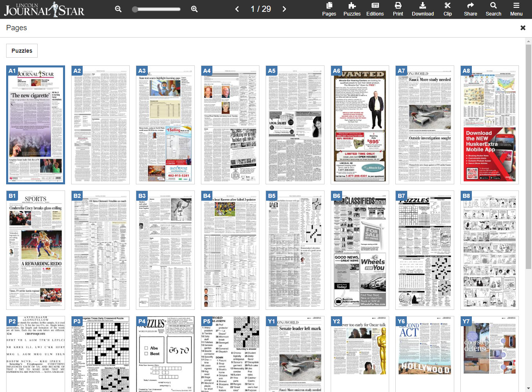
Task: Share this edition
Action: click(x=470, y=9)
